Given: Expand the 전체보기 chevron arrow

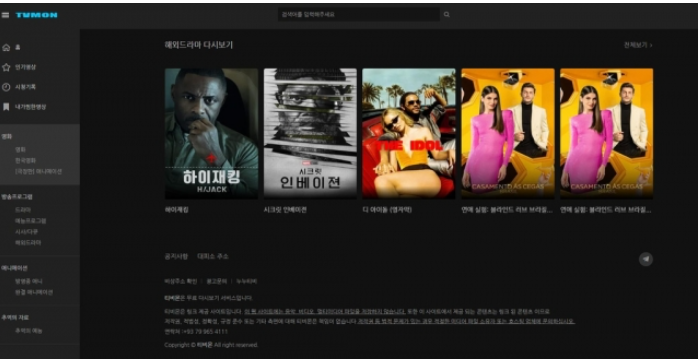Looking at the screenshot, I should pos(651,45).
